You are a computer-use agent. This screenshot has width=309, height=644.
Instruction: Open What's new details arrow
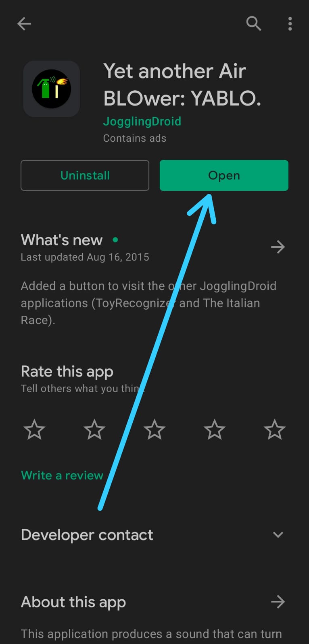(278, 247)
